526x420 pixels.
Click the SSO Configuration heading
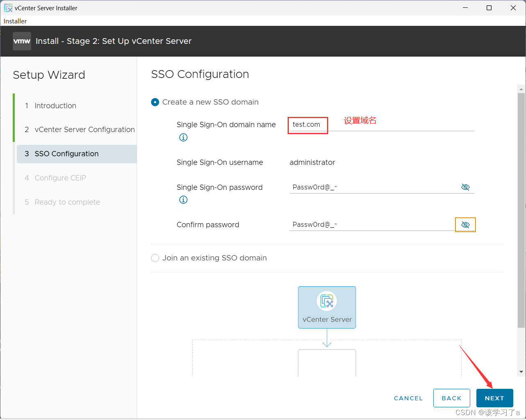200,74
